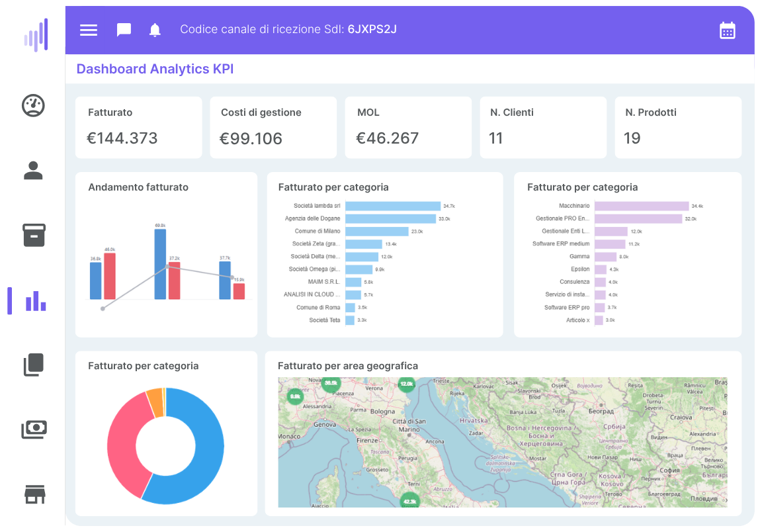Select the N. Prodotti 19 card
This screenshot has height=532, width=762.
tap(678, 128)
